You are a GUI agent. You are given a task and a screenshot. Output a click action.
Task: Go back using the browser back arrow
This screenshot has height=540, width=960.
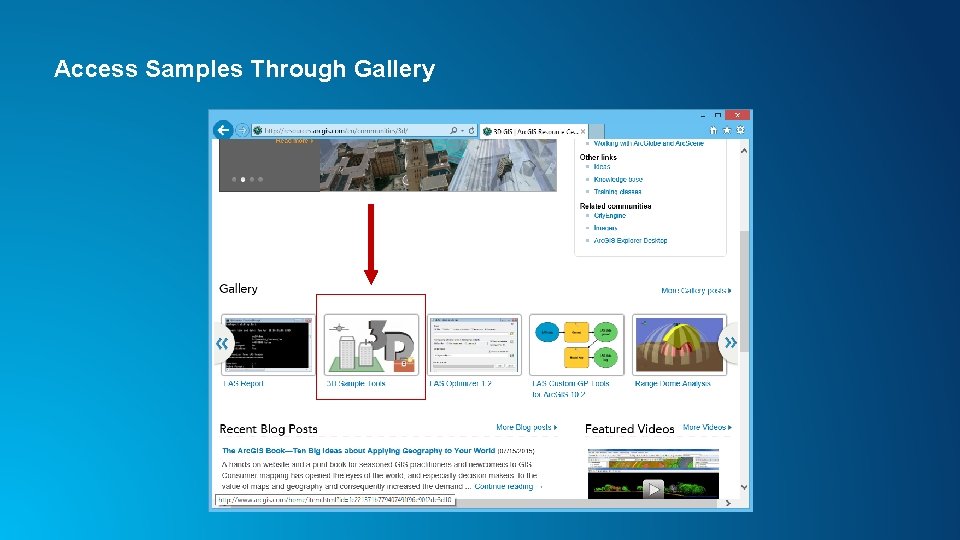[x=223, y=130]
